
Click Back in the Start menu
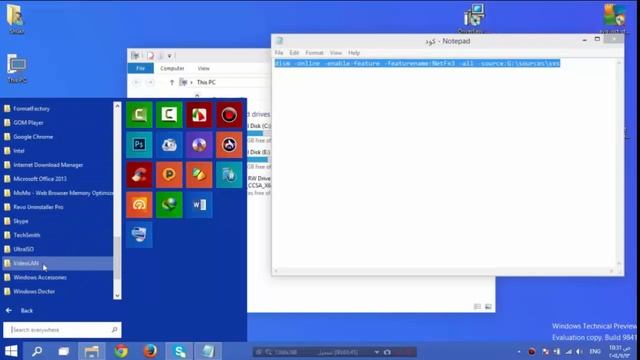pyautogui.click(x=19, y=311)
